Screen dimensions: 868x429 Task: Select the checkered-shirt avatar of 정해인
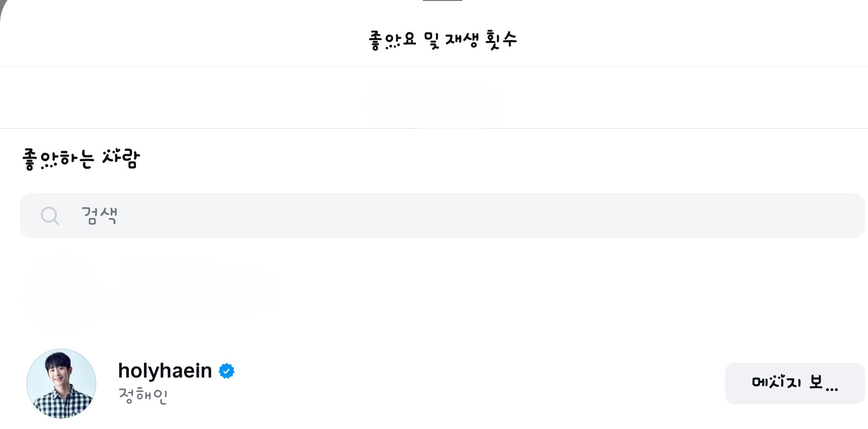[62, 383]
